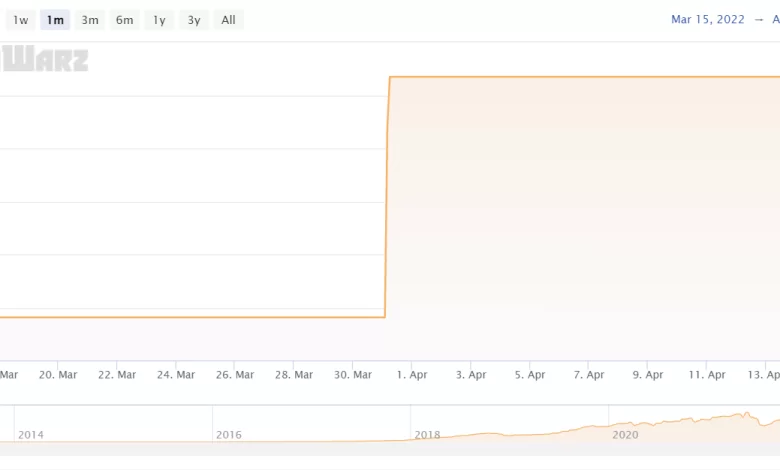780x470 pixels.
Task: Click the 1. Apr x-axis label
Action: coord(412,375)
